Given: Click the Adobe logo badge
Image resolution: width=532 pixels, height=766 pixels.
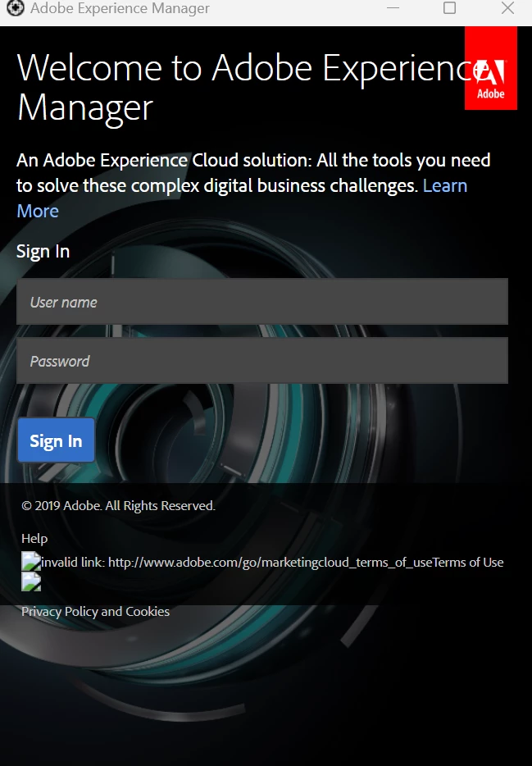Looking at the screenshot, I should tap(490, 68).
